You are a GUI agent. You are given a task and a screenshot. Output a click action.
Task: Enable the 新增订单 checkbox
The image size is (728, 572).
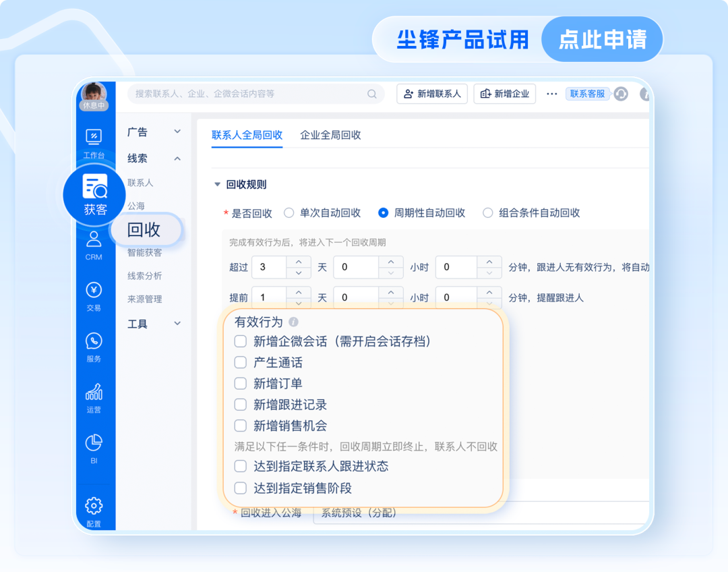(241, 384)
